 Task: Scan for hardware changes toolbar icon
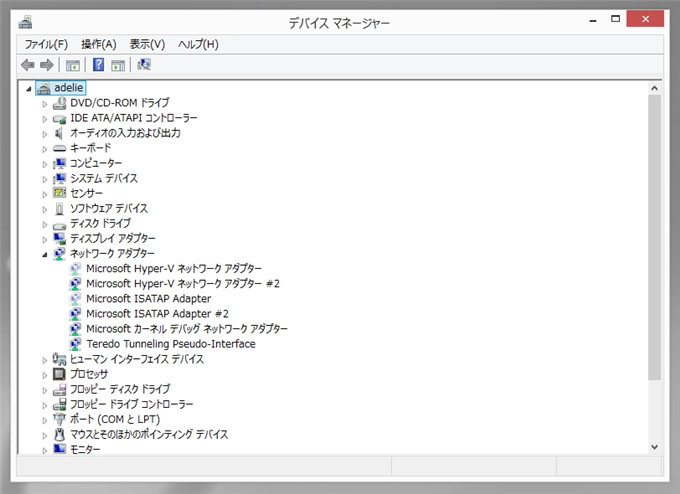pos(144,65)
